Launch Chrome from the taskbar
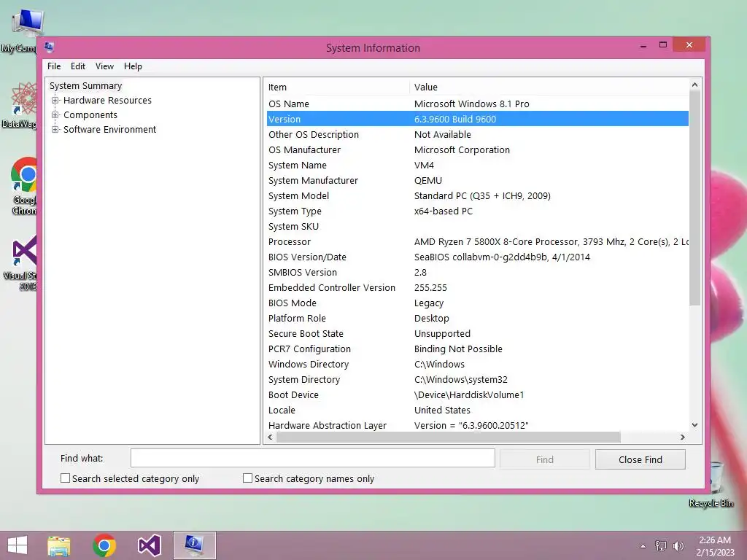 click(104, 545)
